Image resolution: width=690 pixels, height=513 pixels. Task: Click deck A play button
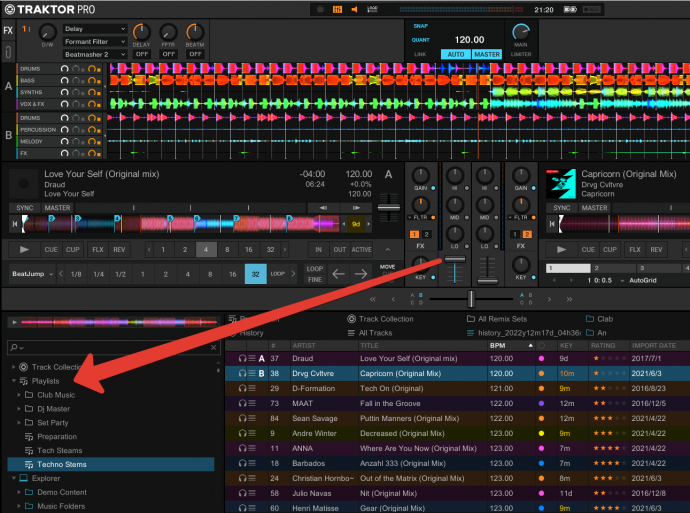24,249
